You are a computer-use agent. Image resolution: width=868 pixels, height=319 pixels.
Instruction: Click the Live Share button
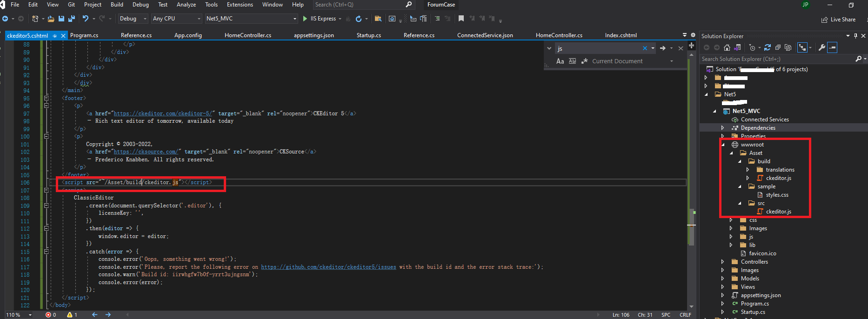coord(838,20)
